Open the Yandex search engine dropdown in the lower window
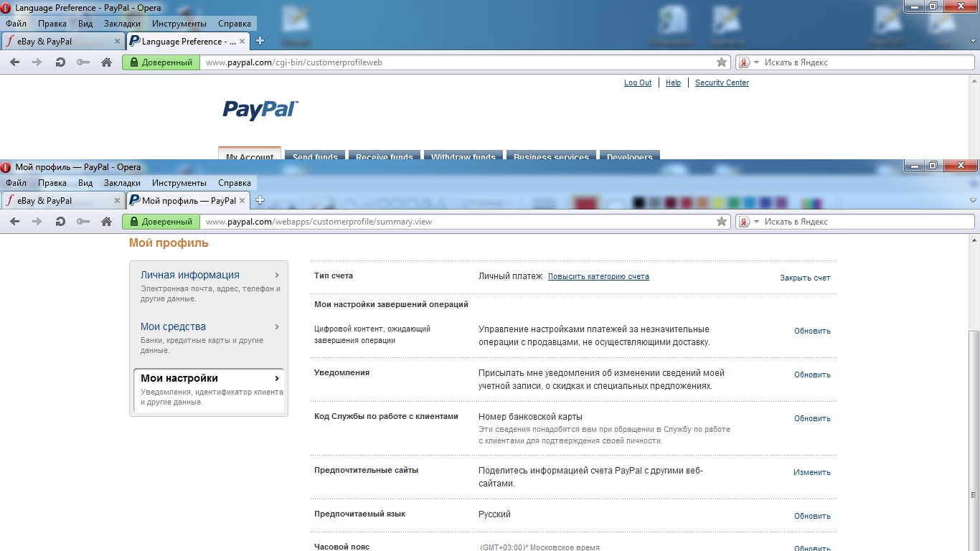Screen dimensions: 980x551 tap(756, 222)
